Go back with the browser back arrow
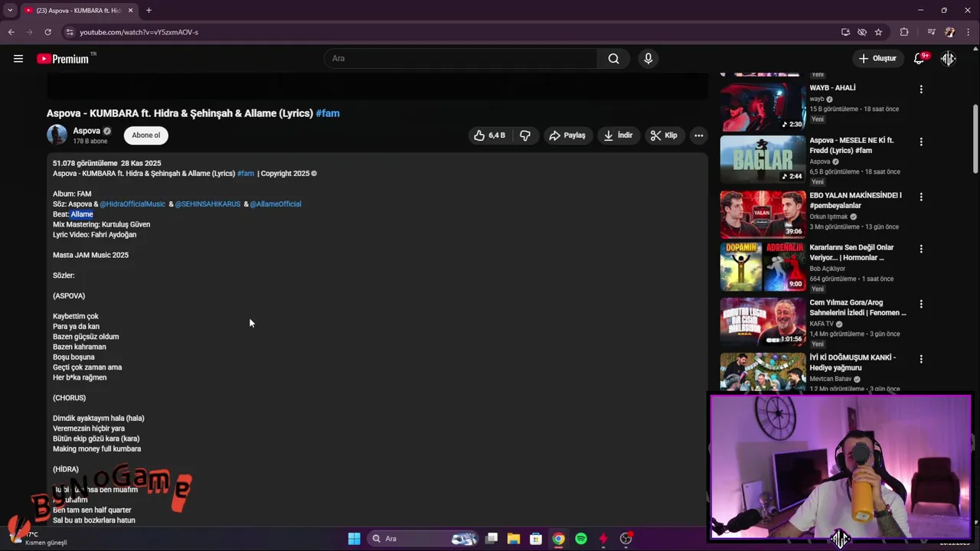The height and width of the screenshot is (551, 980). (11, 32)
